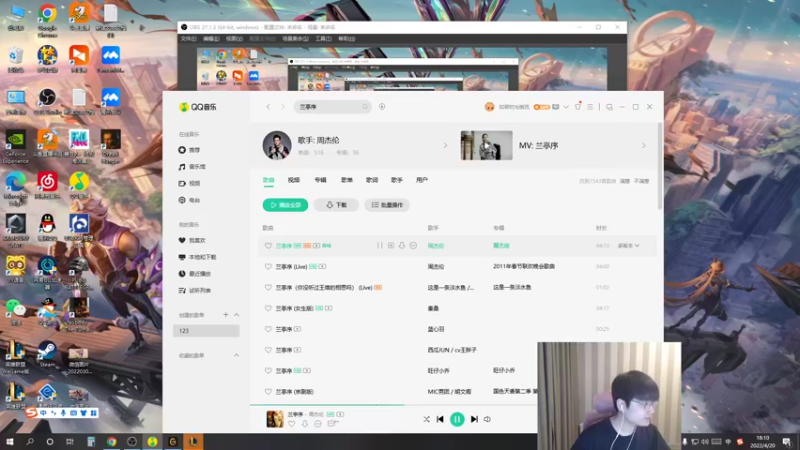This screenshot has width=800, height=450.
Task: Switch to the 用户 users tab
Action: pyautogui.click(x=422, y=180)
